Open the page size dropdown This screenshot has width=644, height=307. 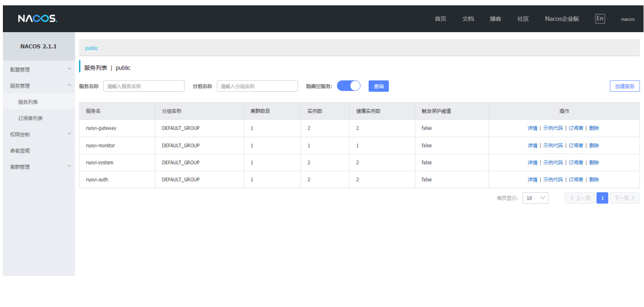tap(535, 198)
